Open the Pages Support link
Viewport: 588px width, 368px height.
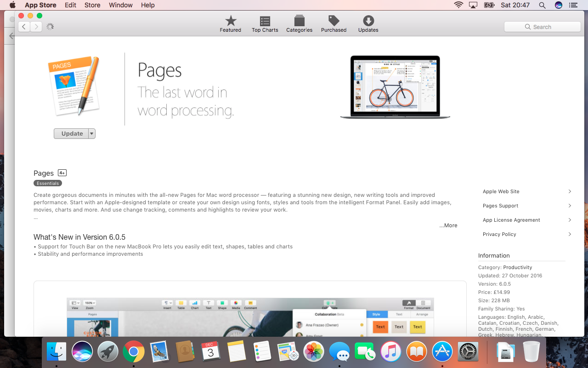tap(500, 206)
